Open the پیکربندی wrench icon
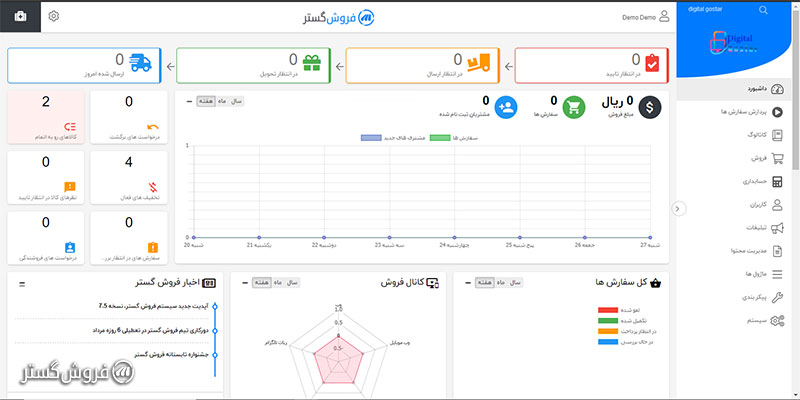 click(x=777, y=297)
